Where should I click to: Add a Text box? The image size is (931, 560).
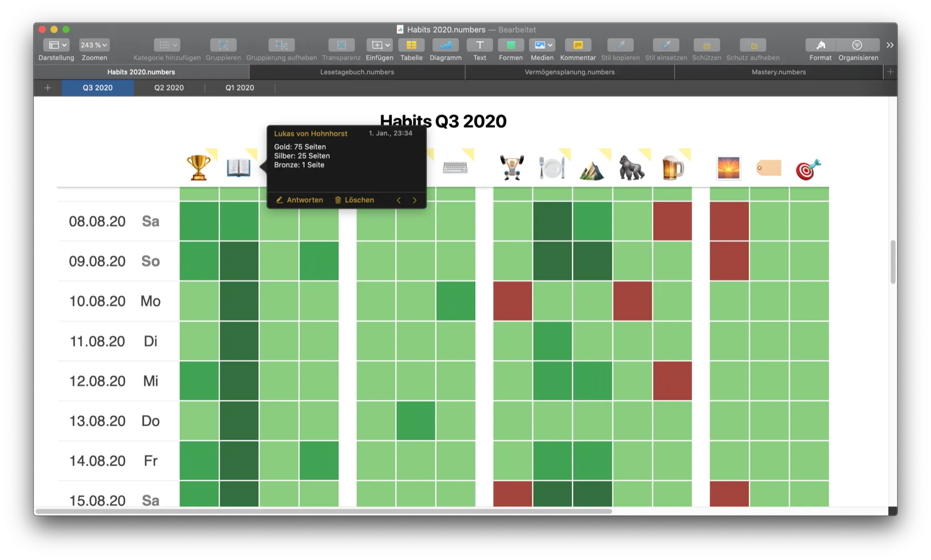[x=479, y=45]
